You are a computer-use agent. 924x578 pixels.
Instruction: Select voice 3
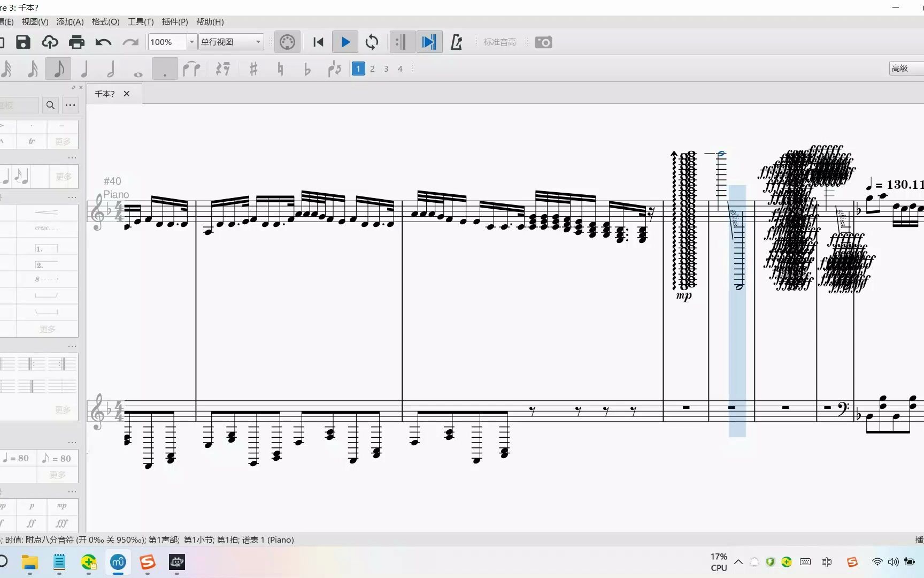pos(386,69)
